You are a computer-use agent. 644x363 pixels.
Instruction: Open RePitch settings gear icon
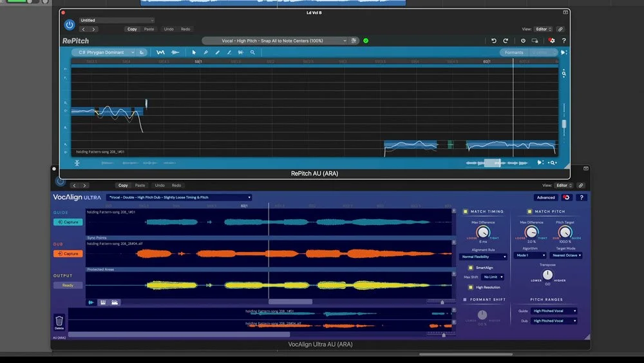(552, 41)
